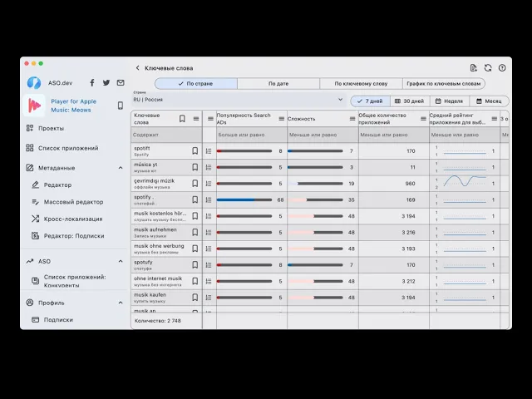The image size is (532, 399).
Task: Click the popularity bar for 'spotify .' (68)
Action: point(244,199)
